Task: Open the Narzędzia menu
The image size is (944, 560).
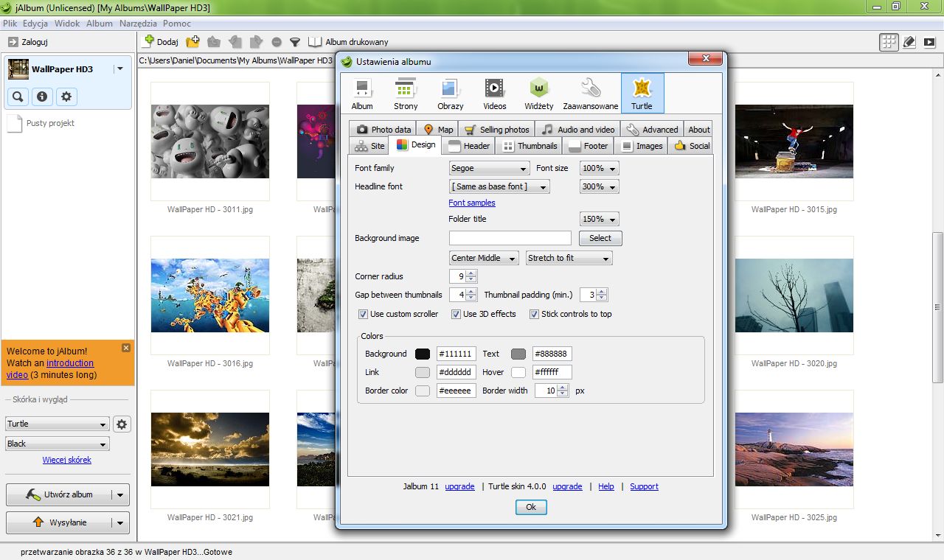Action: point(138,24)
